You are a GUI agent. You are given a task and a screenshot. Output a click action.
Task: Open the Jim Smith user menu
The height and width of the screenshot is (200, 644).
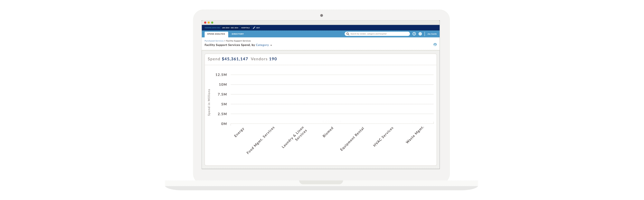pyautogui.click(x=432, y=34)
